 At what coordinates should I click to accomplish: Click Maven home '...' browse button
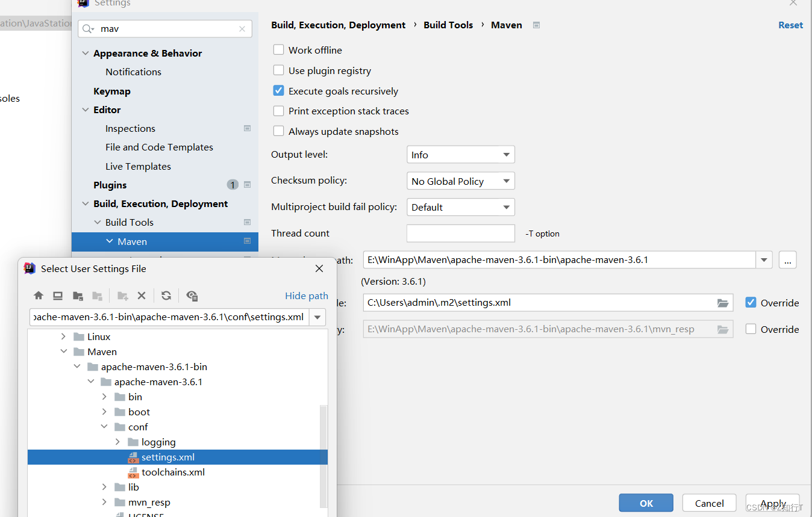(788, 260)
